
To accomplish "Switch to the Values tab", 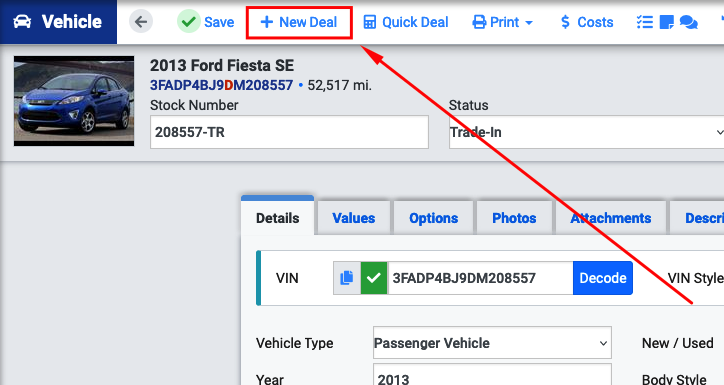I will 354,218.
